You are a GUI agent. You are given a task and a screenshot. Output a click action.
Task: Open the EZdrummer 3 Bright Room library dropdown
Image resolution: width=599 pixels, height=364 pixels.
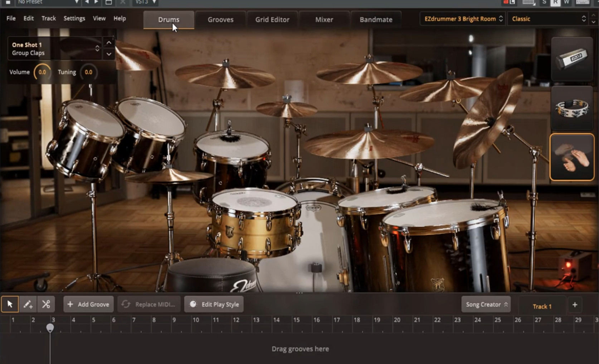pyautogui.click(x=462, y=19)
